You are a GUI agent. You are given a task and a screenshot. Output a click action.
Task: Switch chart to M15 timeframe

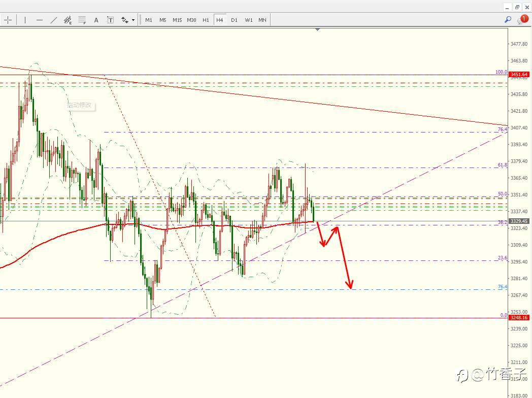177,20
